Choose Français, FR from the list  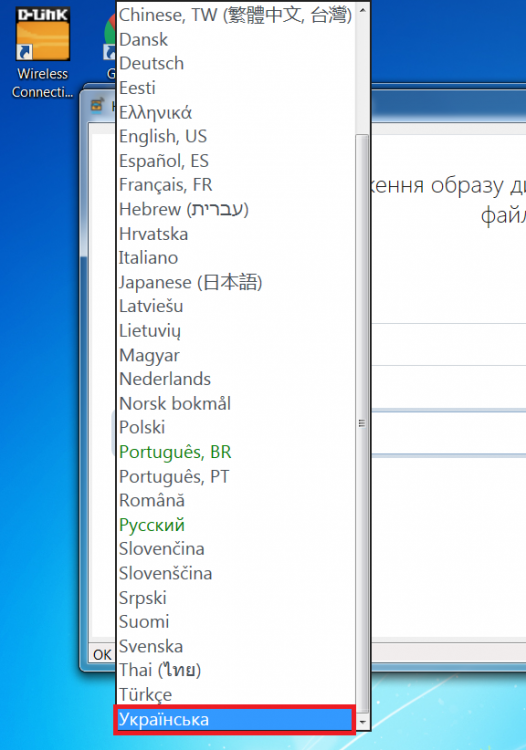coord(236,185)
